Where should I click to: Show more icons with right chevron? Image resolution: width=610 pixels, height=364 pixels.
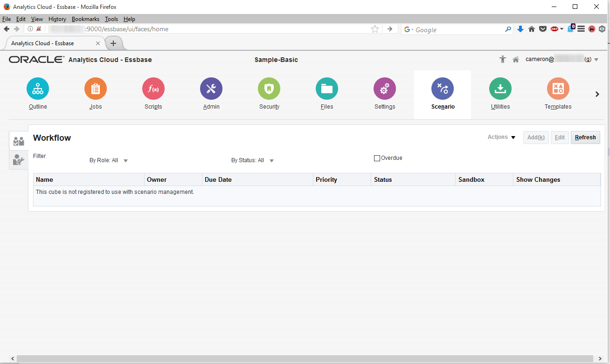(597, 94)
